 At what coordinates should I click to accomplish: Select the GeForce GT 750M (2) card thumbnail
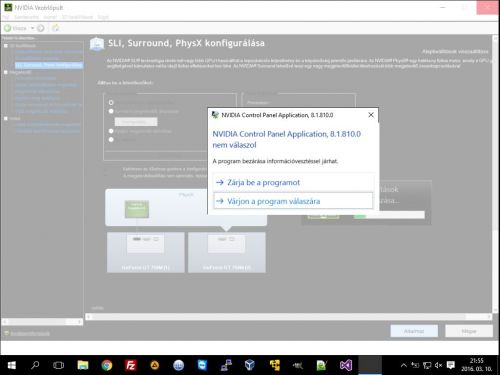coord(227,252)
